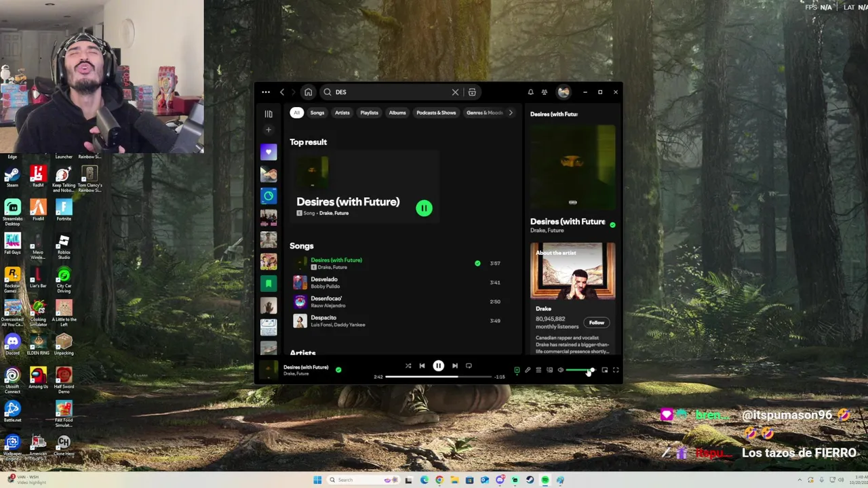Open the play queue
868x488 pixels.
(538, 370)
